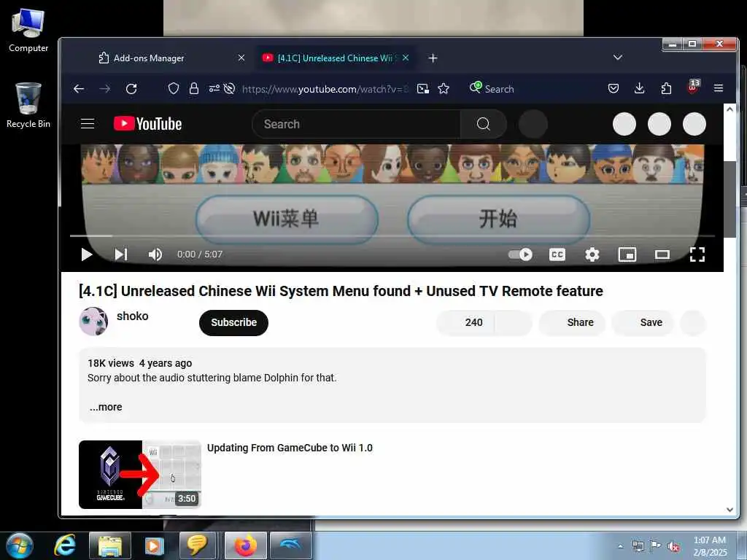Open the Firefox downloads arrow icon

tap(639, 88)
